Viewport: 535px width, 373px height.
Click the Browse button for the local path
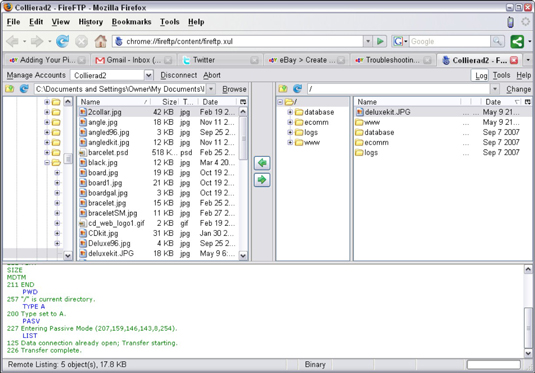pos(234,89)
